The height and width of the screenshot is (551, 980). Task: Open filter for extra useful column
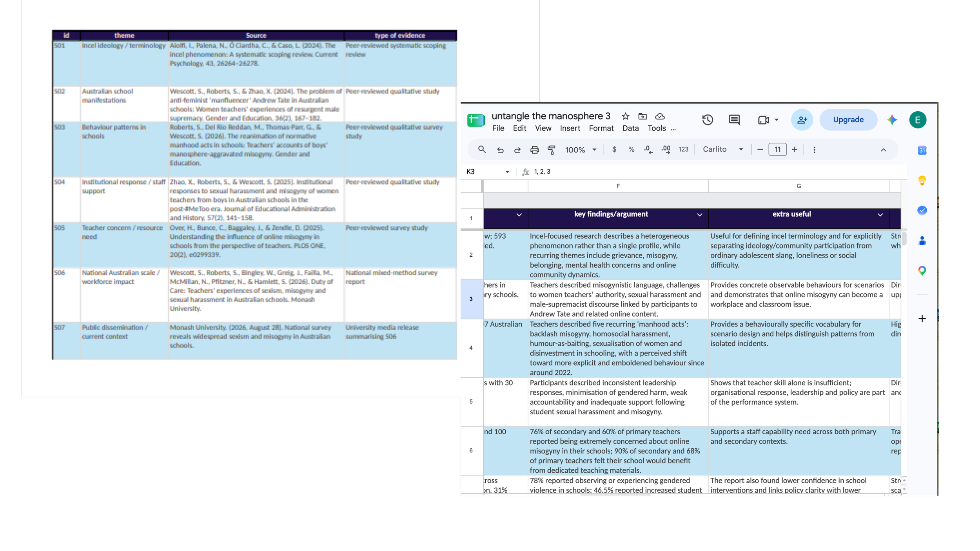coord(880,214)
